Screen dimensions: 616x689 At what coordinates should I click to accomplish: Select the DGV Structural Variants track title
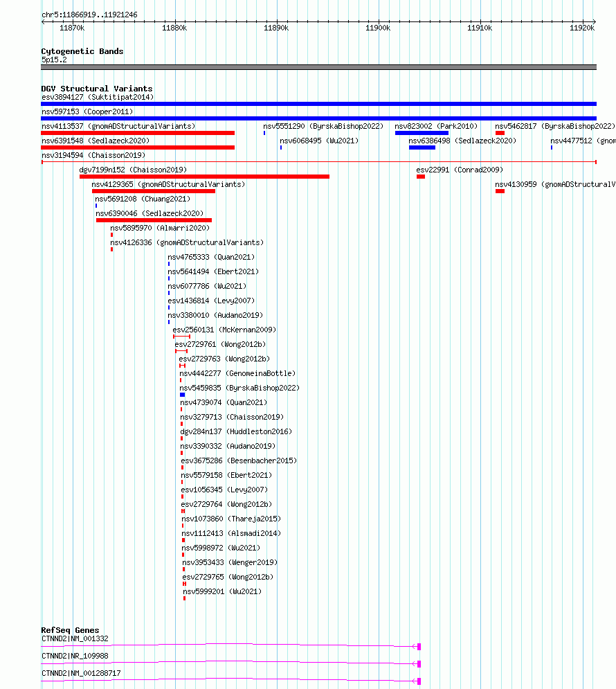pyautogui.click(x=97, y=89)
